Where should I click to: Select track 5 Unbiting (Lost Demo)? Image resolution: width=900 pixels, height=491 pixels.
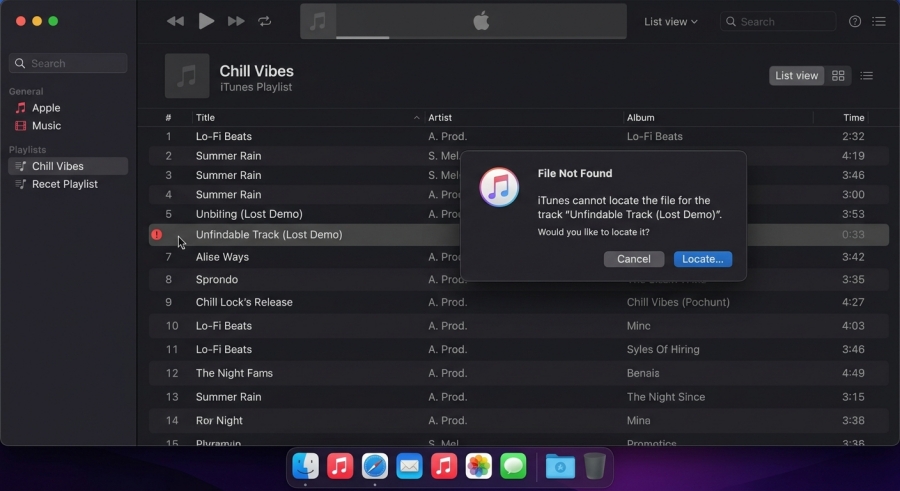(518, 214)
